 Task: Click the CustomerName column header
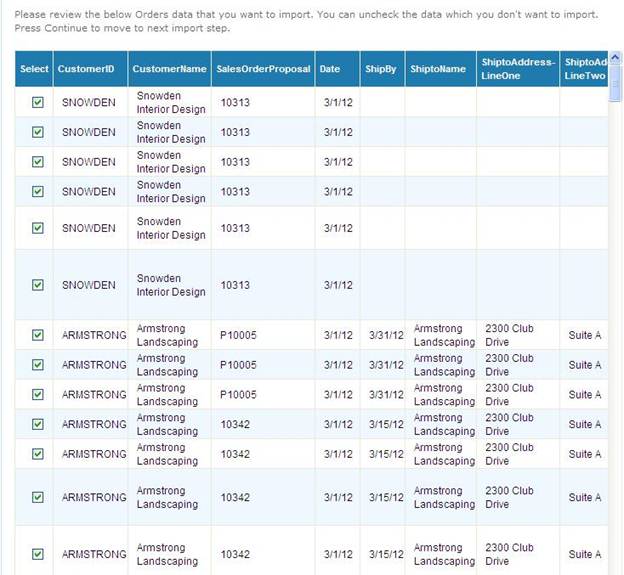click(x=170, y=69)
